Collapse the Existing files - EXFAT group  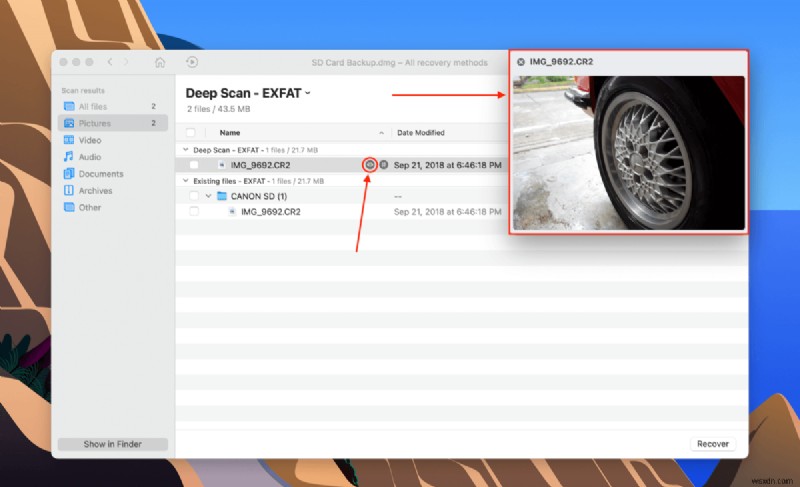point(186,181)
